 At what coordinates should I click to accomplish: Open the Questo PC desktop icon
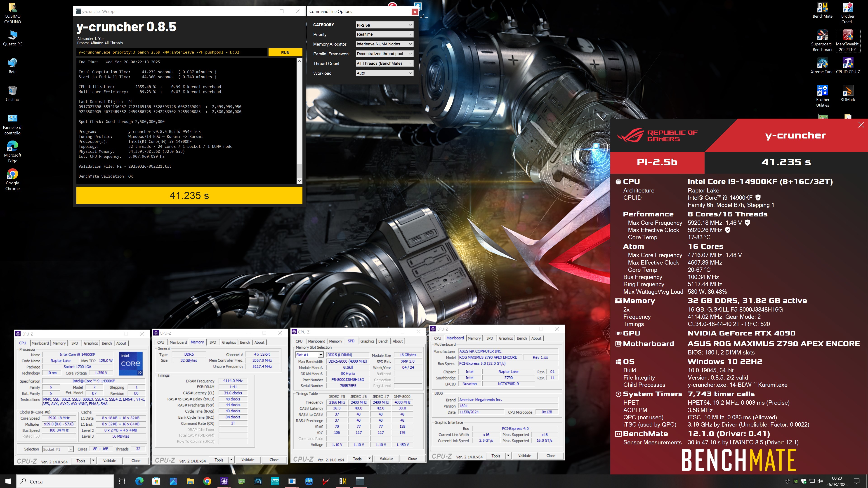pos(12,38)
